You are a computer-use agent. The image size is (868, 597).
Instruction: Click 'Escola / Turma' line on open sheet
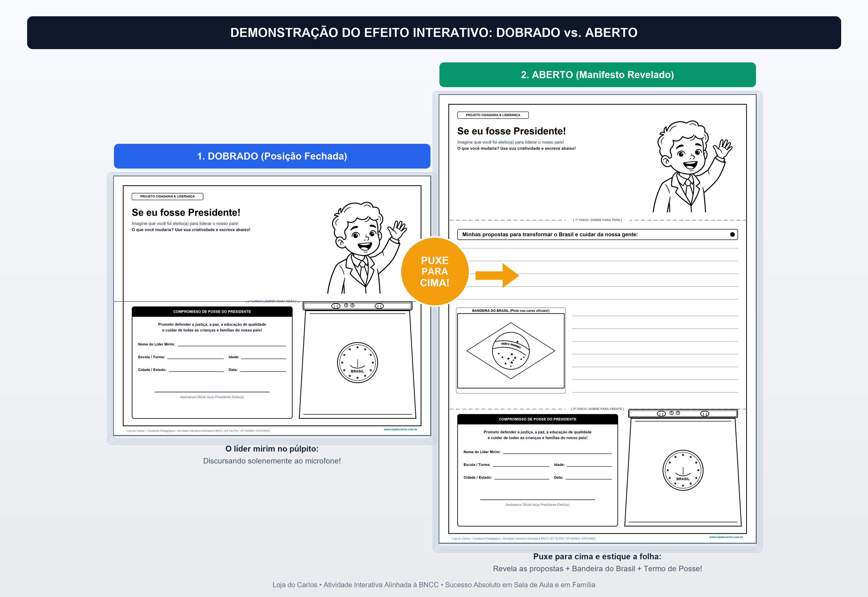(x=521, y=466)
